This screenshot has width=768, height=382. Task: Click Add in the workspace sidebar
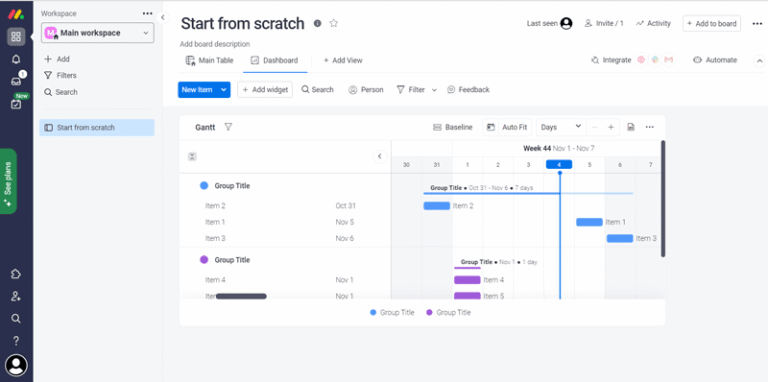57,59
